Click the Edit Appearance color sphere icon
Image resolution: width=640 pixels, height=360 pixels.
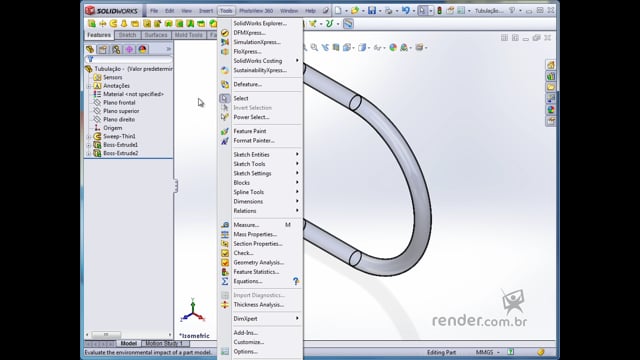point(393,48)
